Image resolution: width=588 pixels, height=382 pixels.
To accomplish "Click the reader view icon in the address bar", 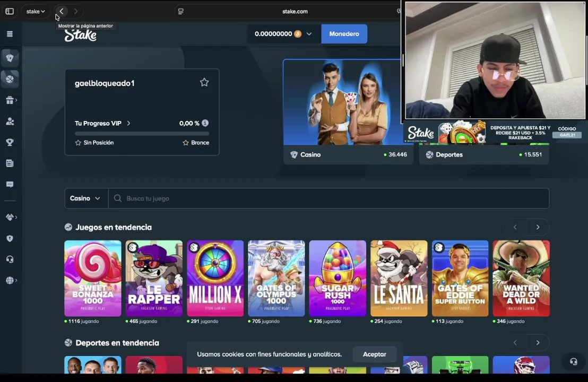I will tap(181, 12).
